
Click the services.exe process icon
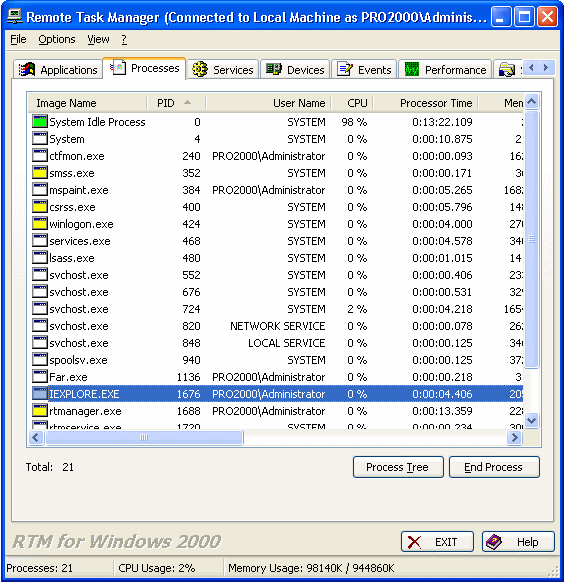[40, 241]
